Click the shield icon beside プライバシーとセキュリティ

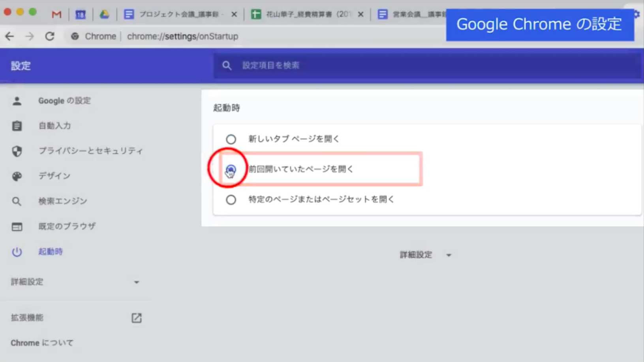click(x=17, y=151)
